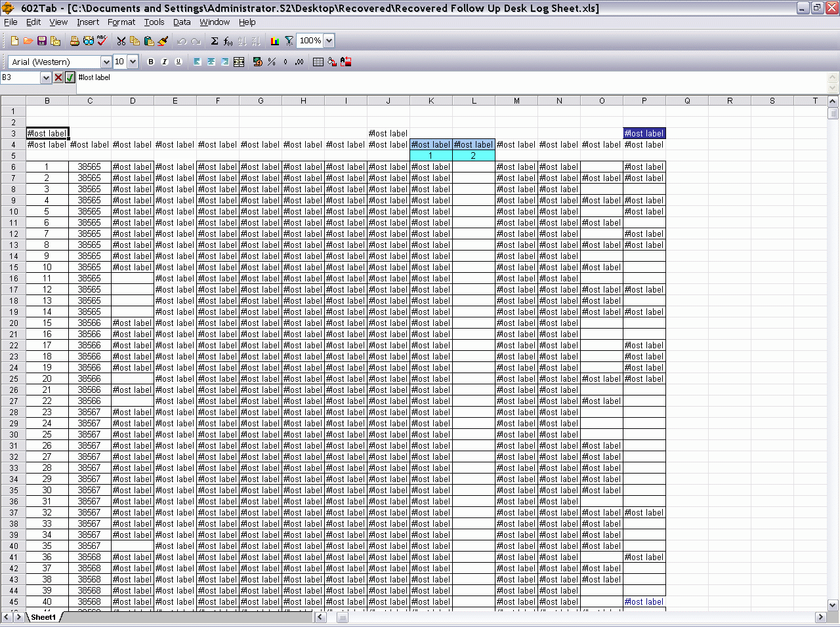Open Print Preview with the glasses icon
Viewport: 840px width, 627px height.
(x=89, y=41)
